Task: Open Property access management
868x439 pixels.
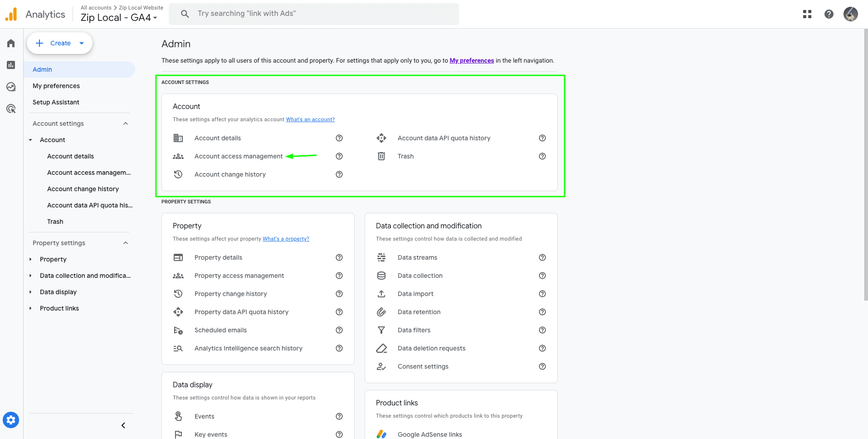Action: coord(239,276)
